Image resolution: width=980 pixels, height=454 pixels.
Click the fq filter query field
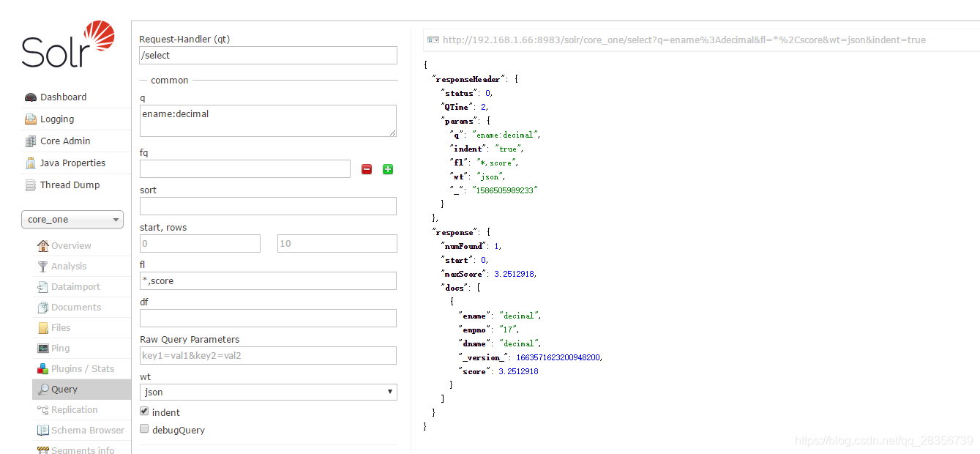tap(245, 168)
